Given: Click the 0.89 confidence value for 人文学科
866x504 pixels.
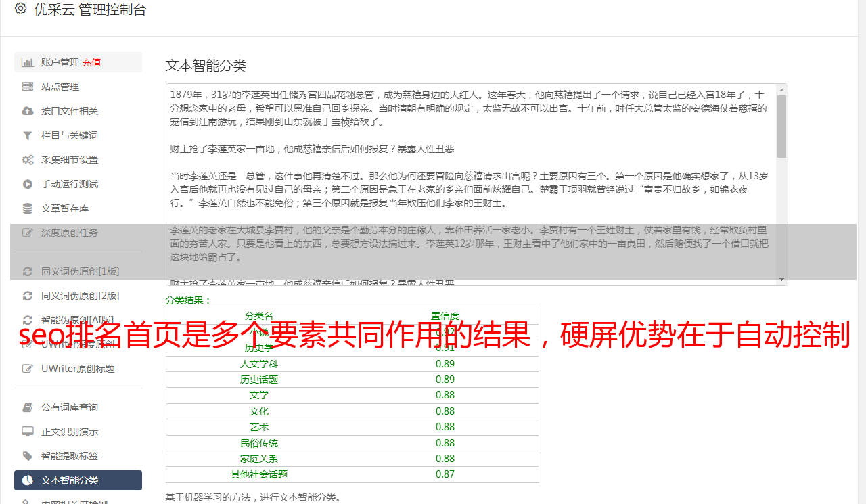Looking at the screenshot, I should (445, 364).
